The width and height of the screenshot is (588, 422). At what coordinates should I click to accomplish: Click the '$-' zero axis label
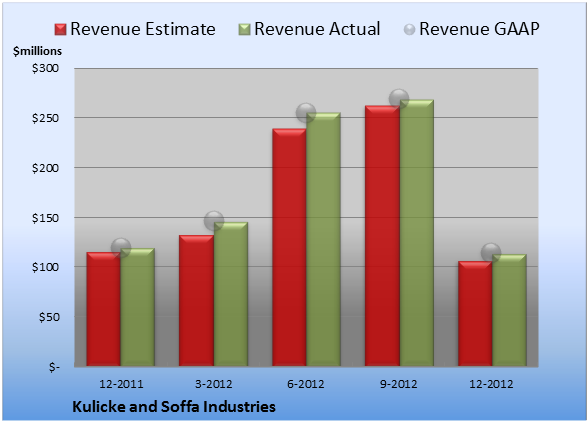[54, 367]
